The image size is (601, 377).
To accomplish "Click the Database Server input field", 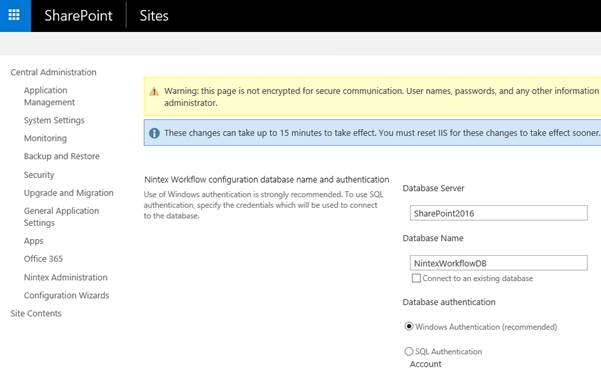I will point(498,213).
